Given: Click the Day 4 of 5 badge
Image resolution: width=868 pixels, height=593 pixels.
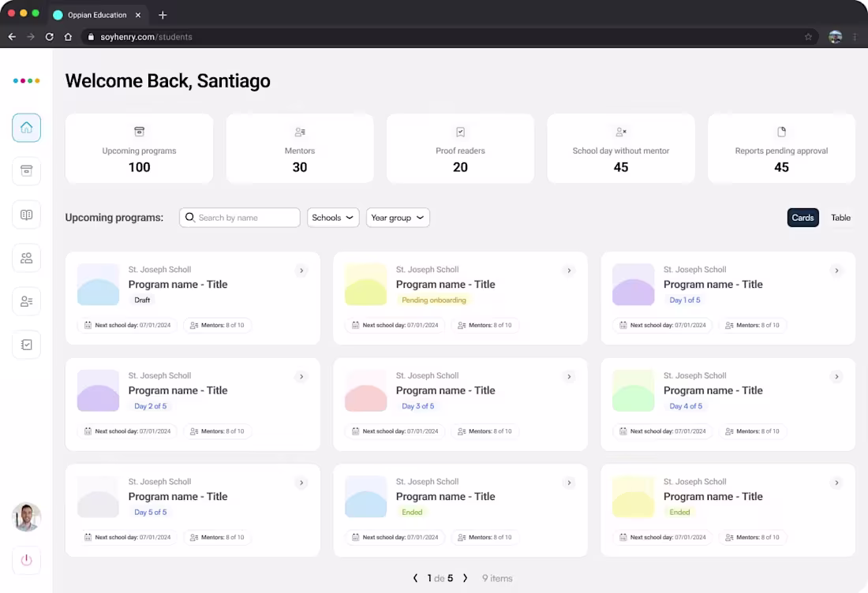Looking at the screenshot, I should coord(685,406).
